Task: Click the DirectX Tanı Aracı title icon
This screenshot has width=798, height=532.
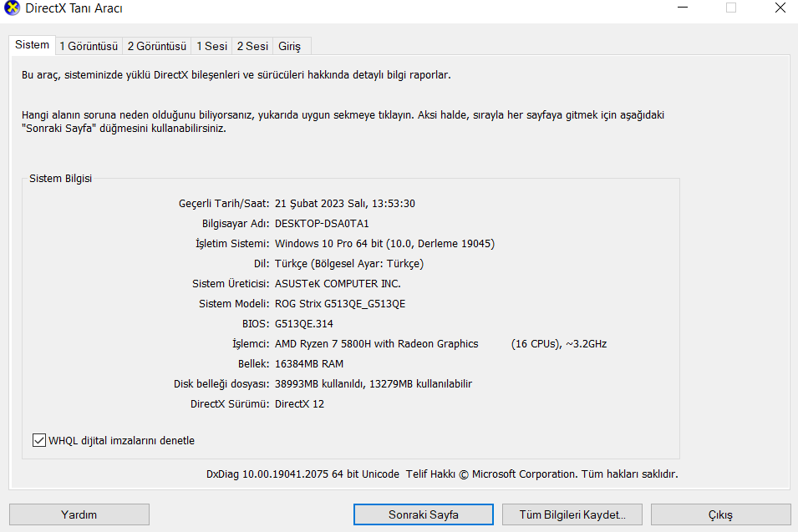Action: point(12,8)
